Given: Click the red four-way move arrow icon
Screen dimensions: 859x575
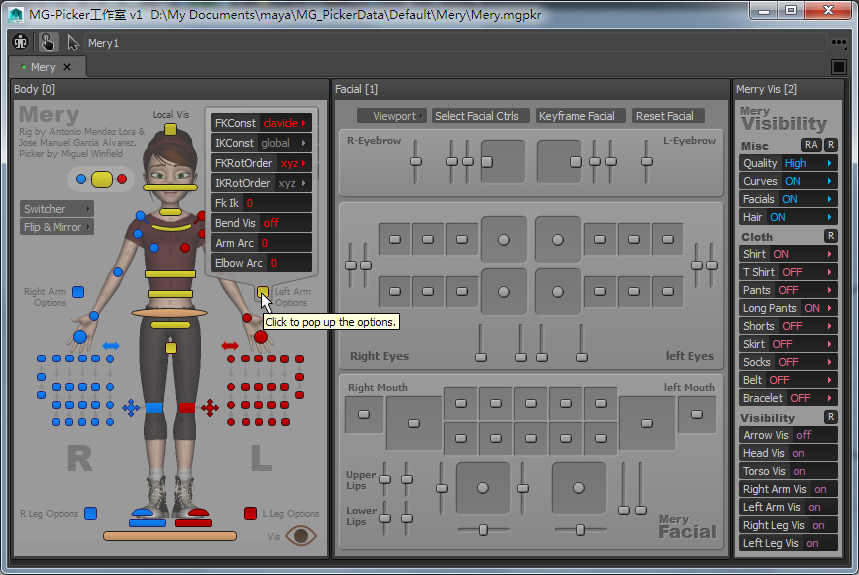Looking at the screenshot, I should [210, 408].
